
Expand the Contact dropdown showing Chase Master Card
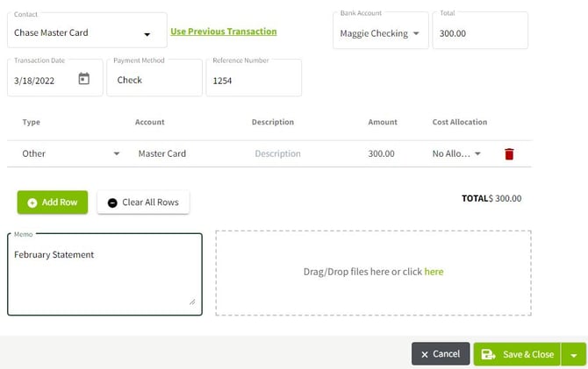147,35
